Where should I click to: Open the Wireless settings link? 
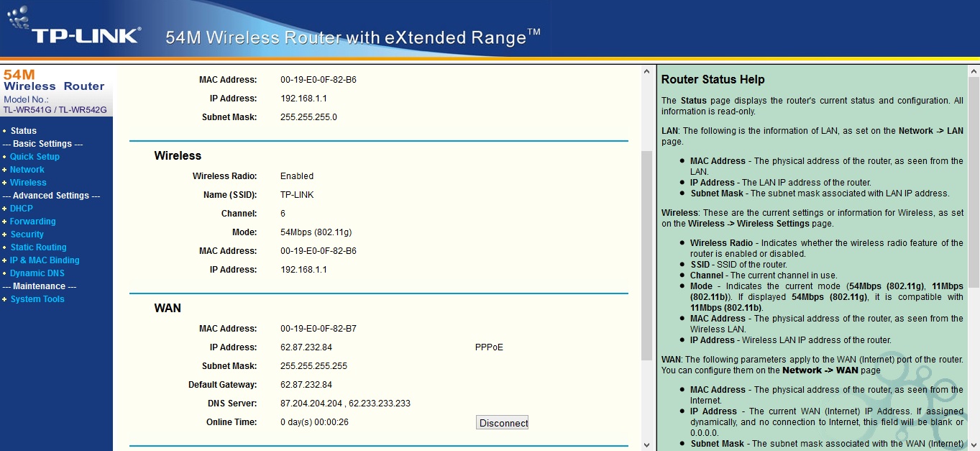(x=28, y=183)
